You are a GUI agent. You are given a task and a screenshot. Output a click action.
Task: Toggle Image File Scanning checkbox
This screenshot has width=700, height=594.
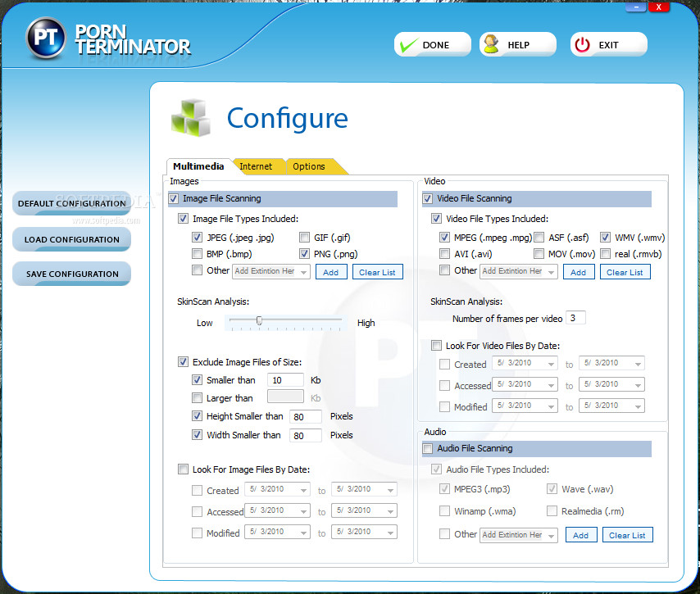(174, 198)
